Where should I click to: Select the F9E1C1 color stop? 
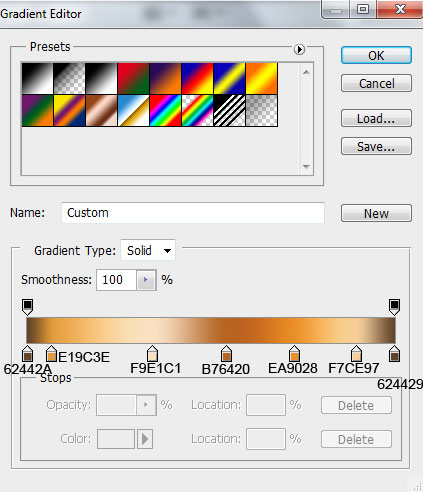pos(152,354)
